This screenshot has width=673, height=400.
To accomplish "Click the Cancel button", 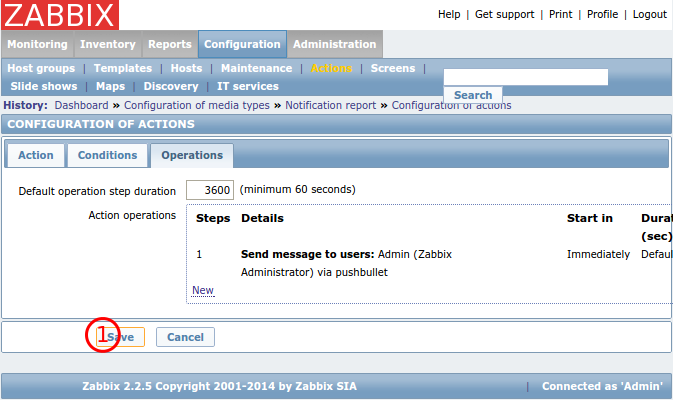I will pyautogui.click(x=185, y=337).
